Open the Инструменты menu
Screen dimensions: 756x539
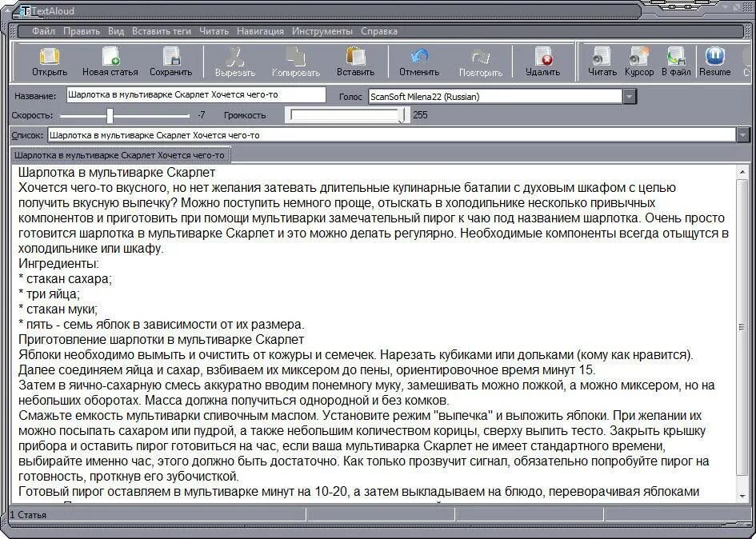pyautogui.click(x=322, y=31)
